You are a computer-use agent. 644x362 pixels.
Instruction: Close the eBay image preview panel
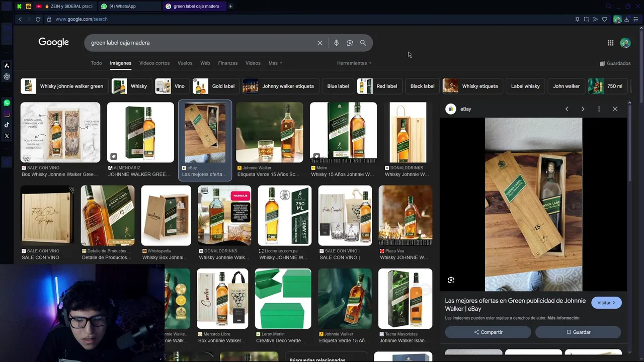click(x=615, y=109)
